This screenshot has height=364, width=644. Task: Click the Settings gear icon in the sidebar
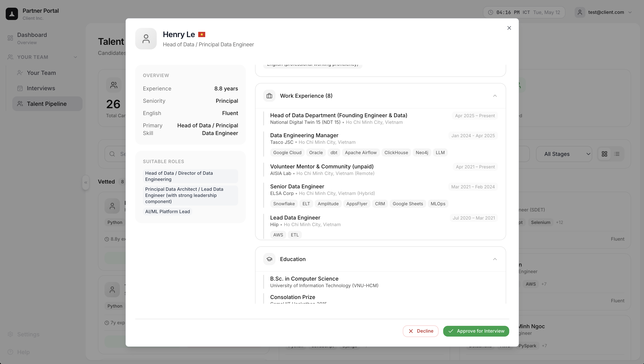click(x=10, y=334)
